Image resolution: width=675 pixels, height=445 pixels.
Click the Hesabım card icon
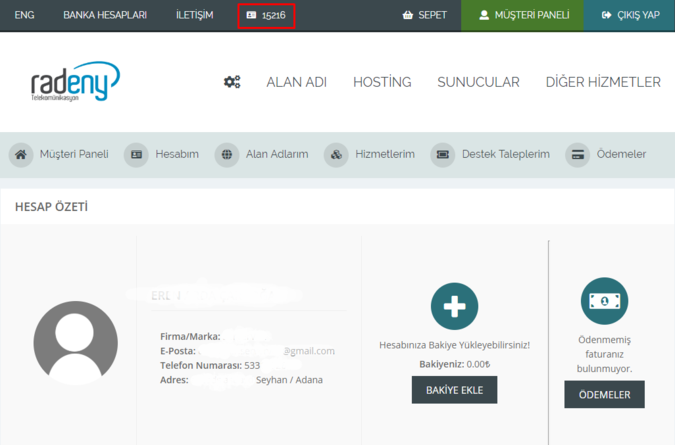pos(136,155)
